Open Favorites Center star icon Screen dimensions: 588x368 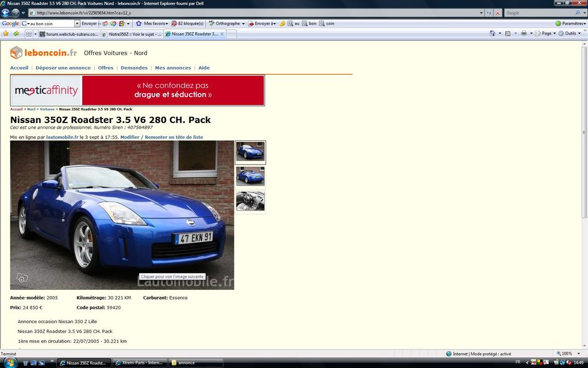(x=6, y=34)
